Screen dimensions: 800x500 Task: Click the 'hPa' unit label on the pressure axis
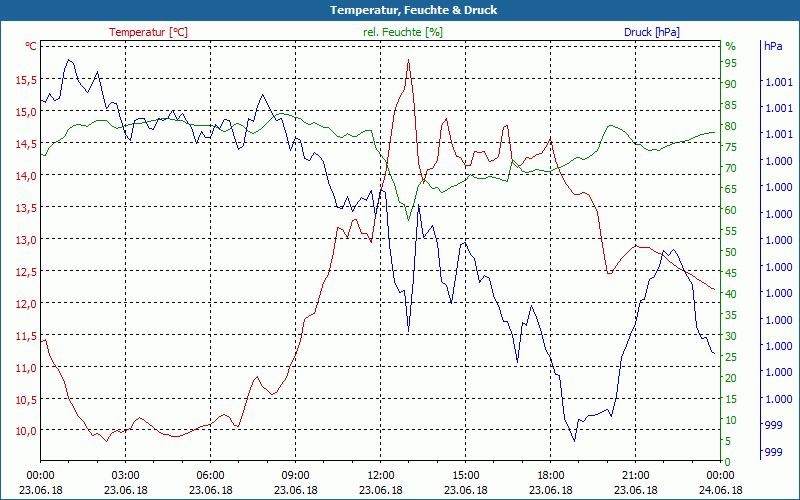click(773, 46)
